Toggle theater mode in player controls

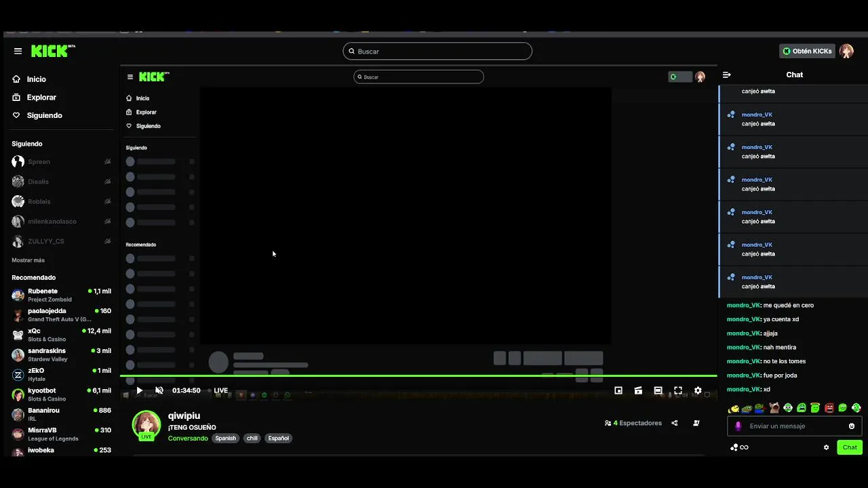coord(658,390)
